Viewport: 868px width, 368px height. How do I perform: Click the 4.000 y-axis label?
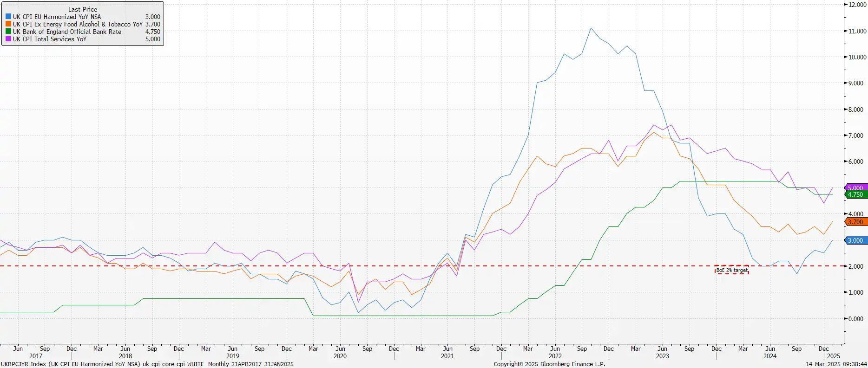(856, 214)
